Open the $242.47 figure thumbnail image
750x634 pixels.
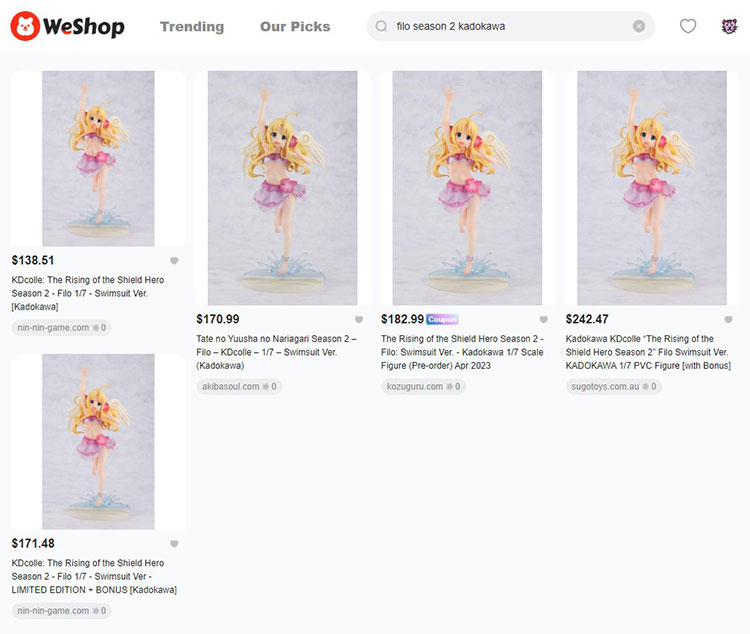[651, 188]
